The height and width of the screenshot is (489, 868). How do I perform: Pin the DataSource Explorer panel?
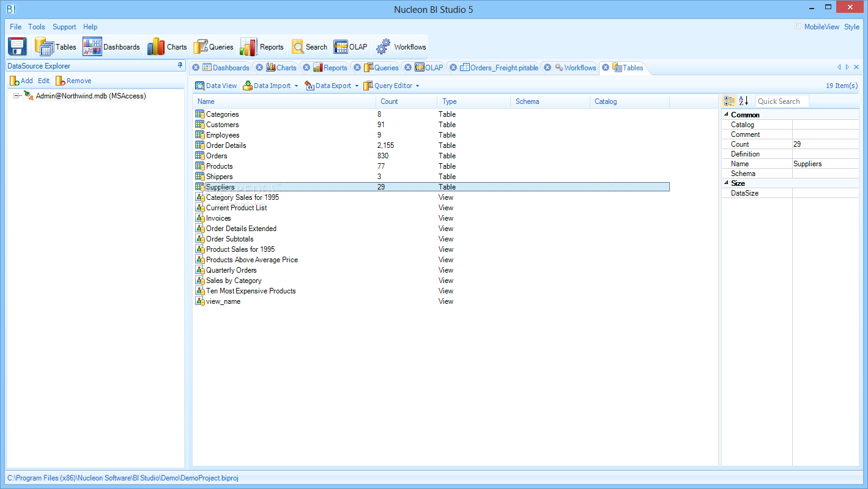point(180,65)
